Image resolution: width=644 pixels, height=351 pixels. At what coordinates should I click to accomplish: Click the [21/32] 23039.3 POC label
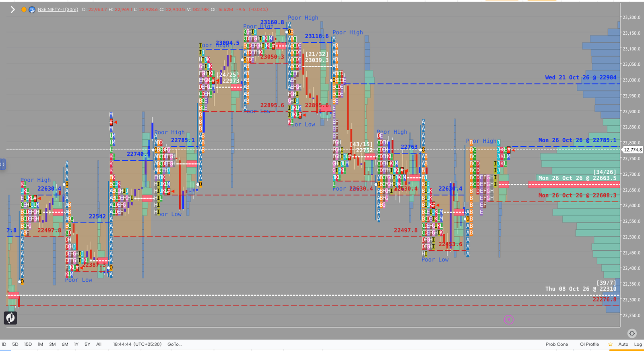[x=317, y=57]
